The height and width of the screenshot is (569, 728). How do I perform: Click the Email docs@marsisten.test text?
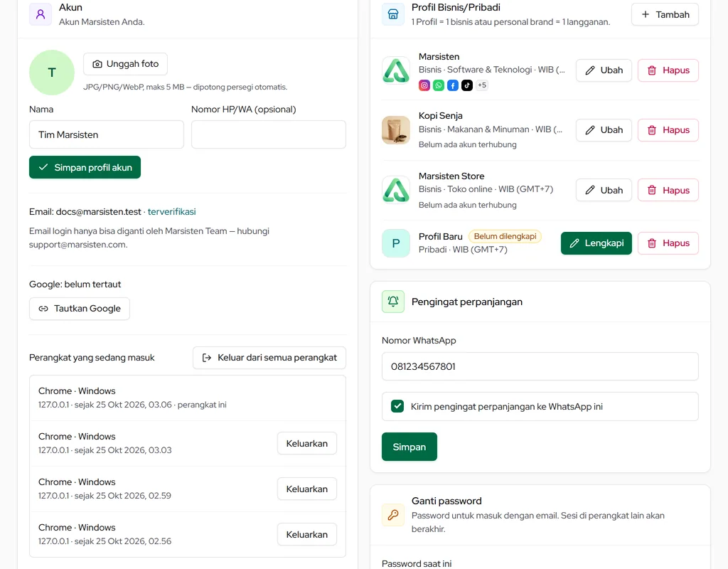pos(85,212)
